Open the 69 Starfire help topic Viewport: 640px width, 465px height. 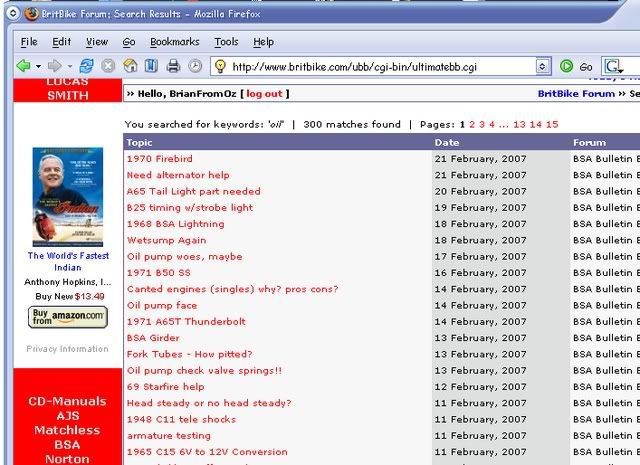pyautogui.click(x=166, y=387)
